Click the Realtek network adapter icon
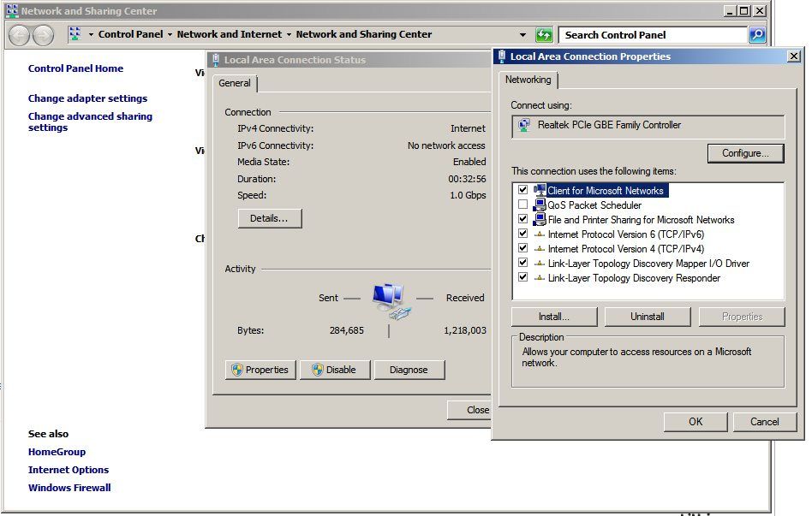The image size is (812, 516). pos(524,125)
